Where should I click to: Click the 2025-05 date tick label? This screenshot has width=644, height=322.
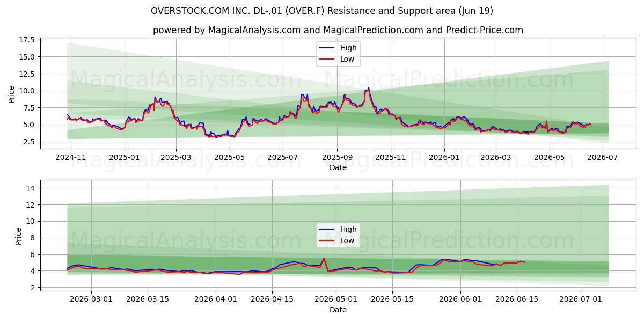tap(230, 157)
